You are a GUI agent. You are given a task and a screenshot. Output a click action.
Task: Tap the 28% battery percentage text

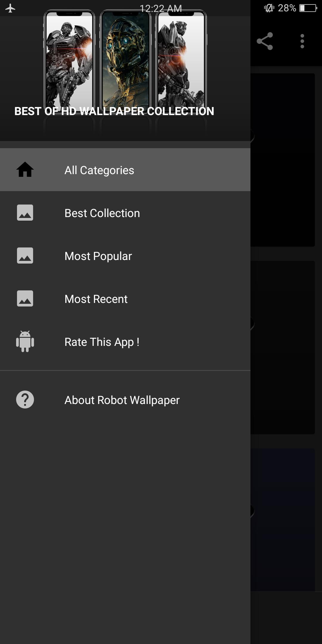coord(287,8)
